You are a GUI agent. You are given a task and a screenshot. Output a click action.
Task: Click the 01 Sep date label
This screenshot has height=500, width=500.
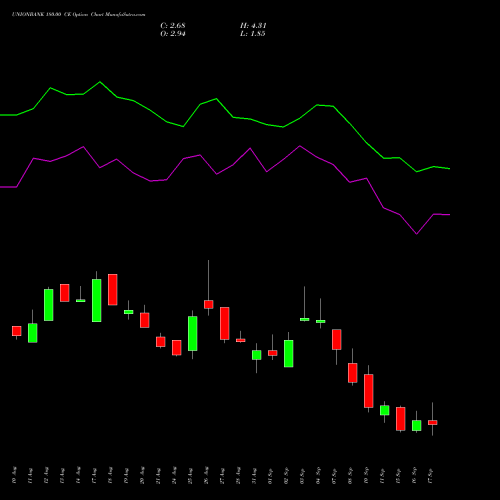click(x=270, y=475)
